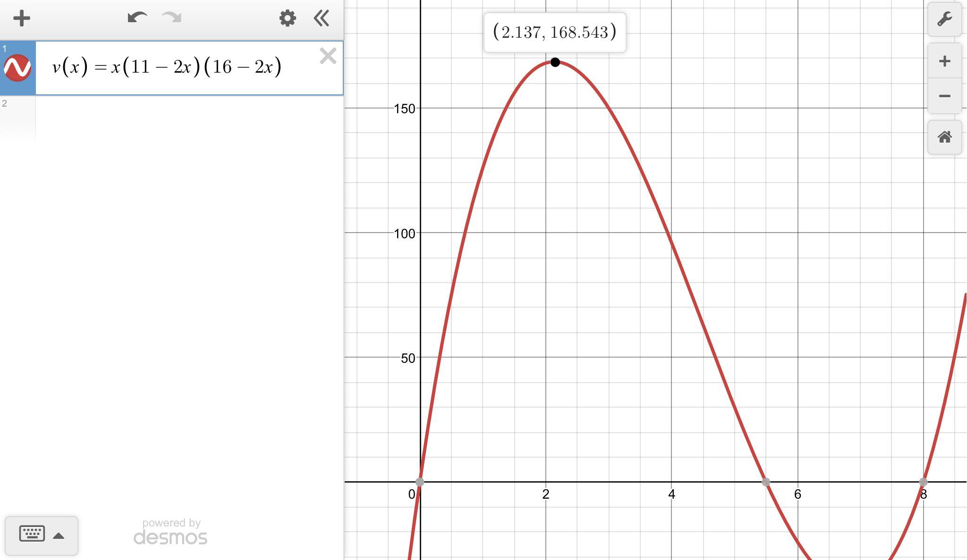Zoom out on the graph
The image size is (967, 560).
tap(944, 96)
